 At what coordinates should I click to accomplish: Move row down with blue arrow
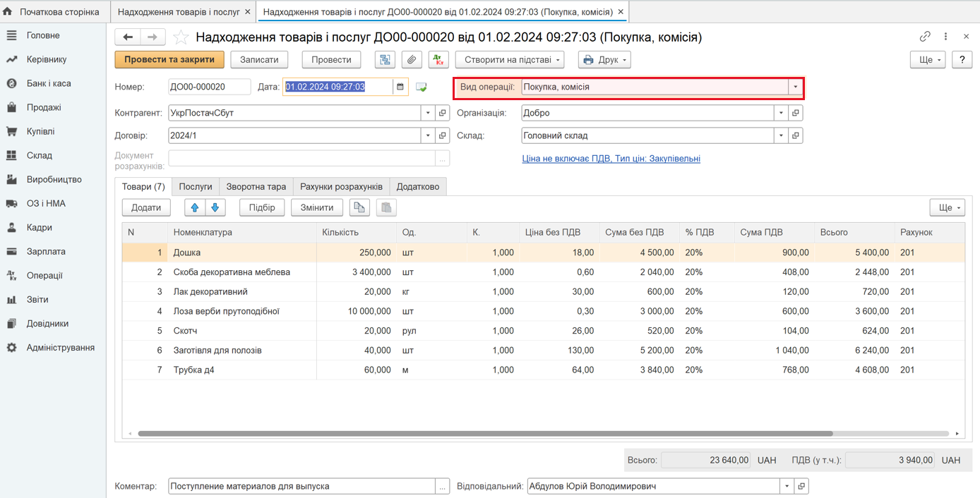[x=215, y=207]
